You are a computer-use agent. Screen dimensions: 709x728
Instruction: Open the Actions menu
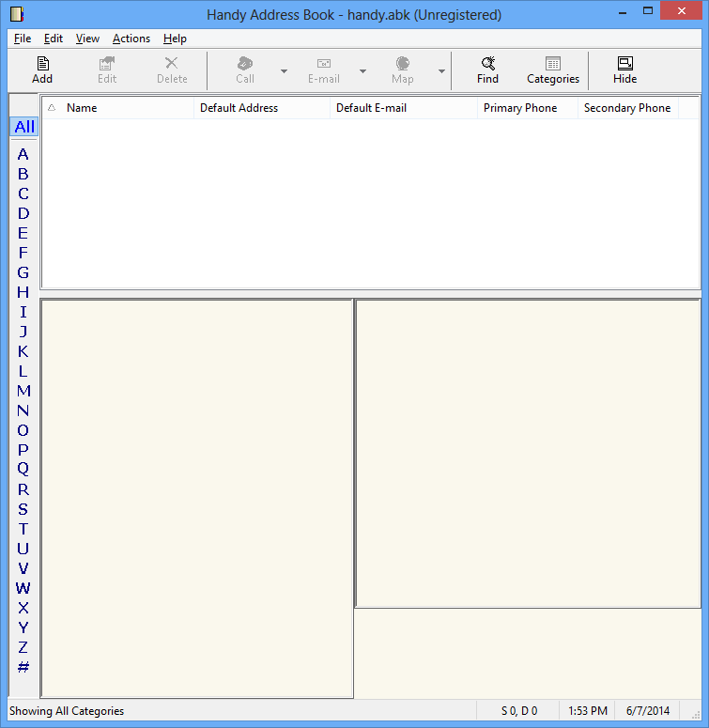pos(131,39)
